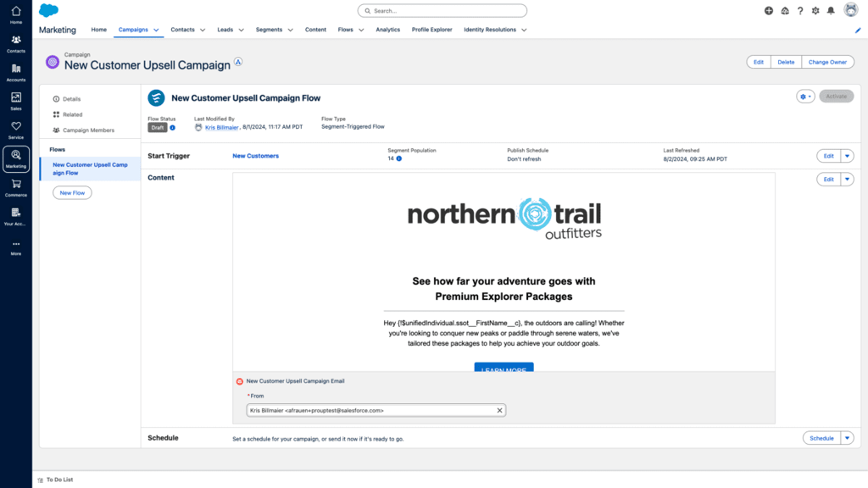868x488 pixels.
Task: Click the Schedule button
Action: 821,438
